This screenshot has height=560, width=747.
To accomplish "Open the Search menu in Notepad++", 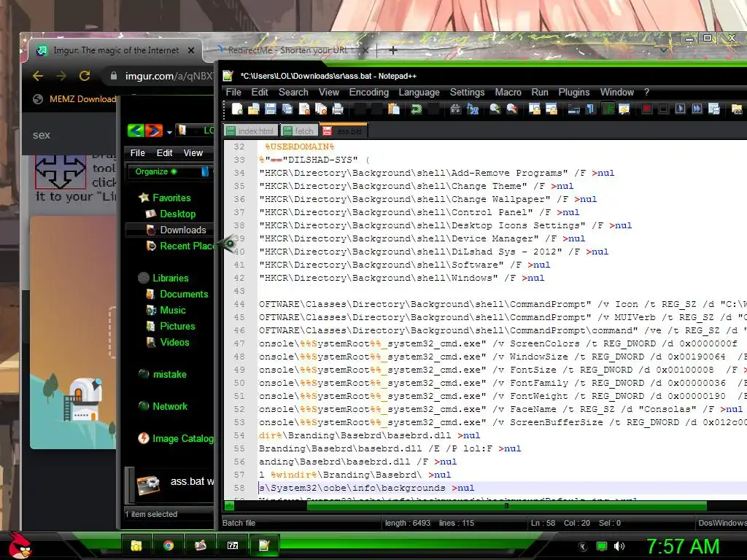I will (x=293, y=93).
